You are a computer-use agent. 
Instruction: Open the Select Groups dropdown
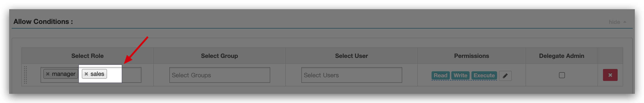tap(220, 75)
